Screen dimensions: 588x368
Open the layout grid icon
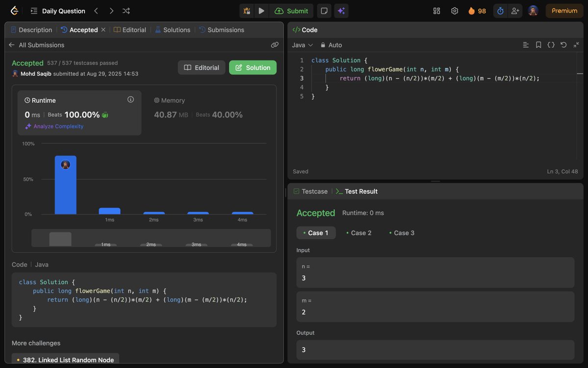(437, 11)
